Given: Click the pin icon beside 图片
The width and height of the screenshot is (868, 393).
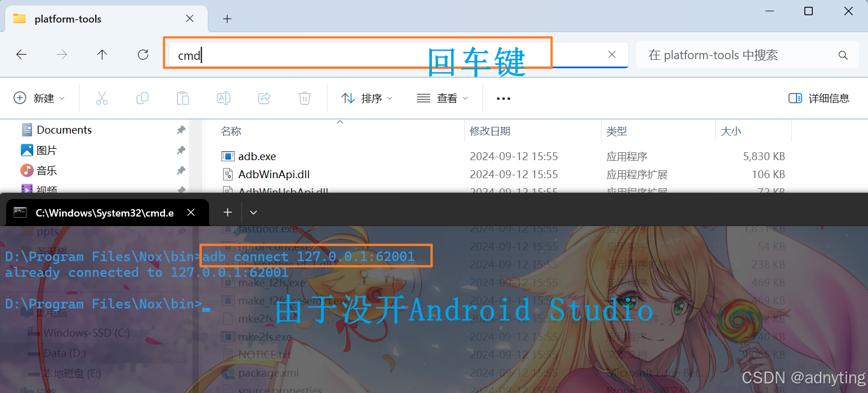Looking at the screenshot, I should point(181,151).
